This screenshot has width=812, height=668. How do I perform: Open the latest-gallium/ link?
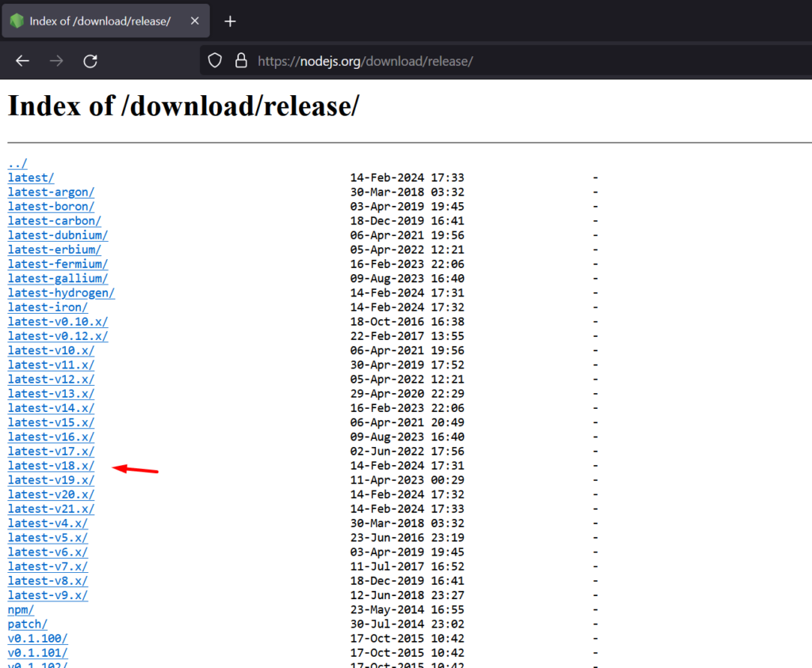(58, 278)
